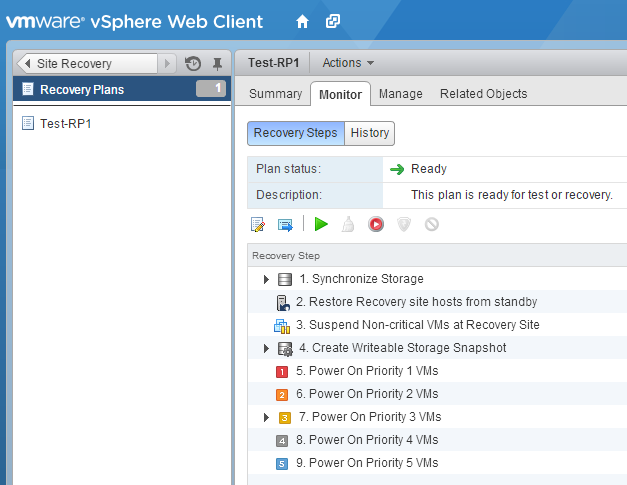Open the Related Objects tab
Image resolution: width=627 pixels, height=485 pixels.
click(x=483, y=94)
